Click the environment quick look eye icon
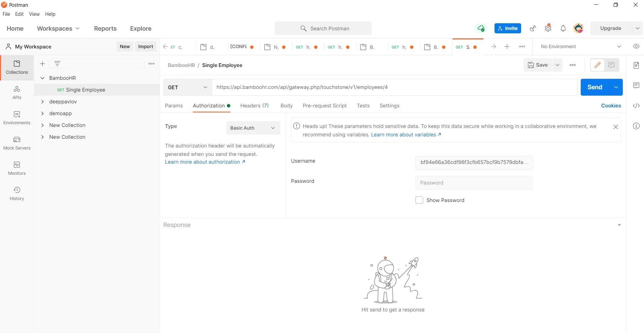 pos(636,46)
